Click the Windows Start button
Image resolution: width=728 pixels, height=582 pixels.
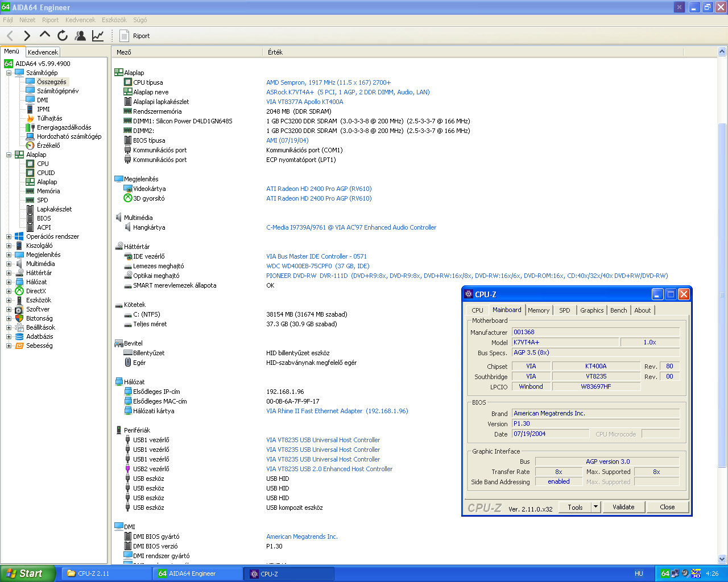(x=27, y=573)
